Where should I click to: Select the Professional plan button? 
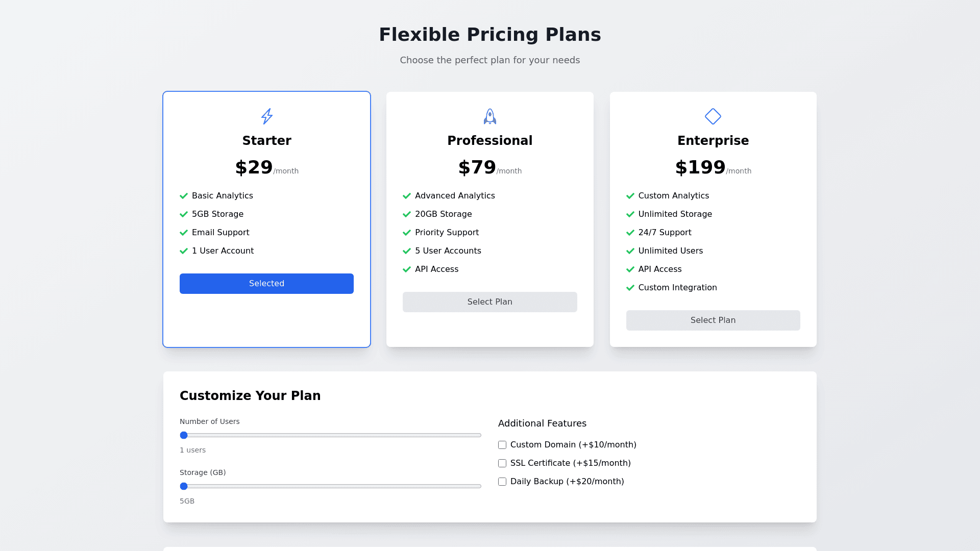tap(489, 302)
